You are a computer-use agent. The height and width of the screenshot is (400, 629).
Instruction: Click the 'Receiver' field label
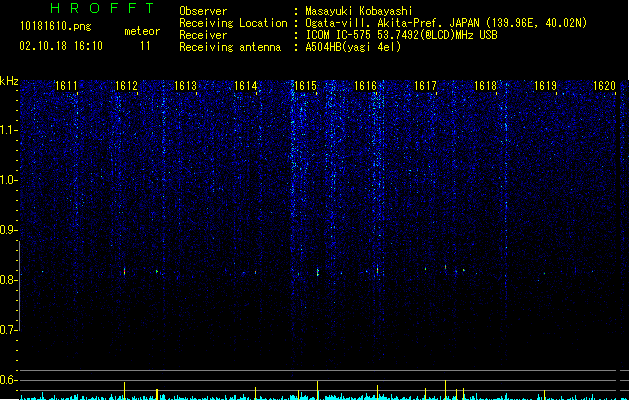point(203,35)
